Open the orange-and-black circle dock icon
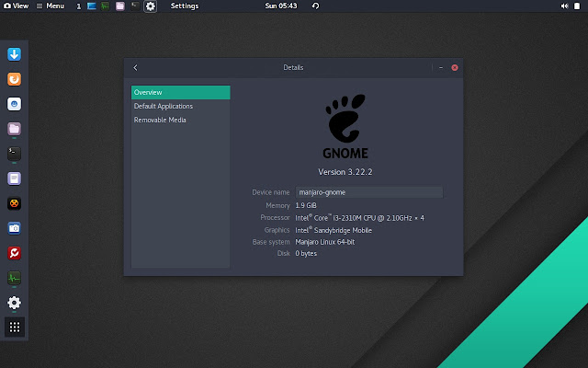The height and width of the screenshot is (368, 588). (x=15, y=203)
